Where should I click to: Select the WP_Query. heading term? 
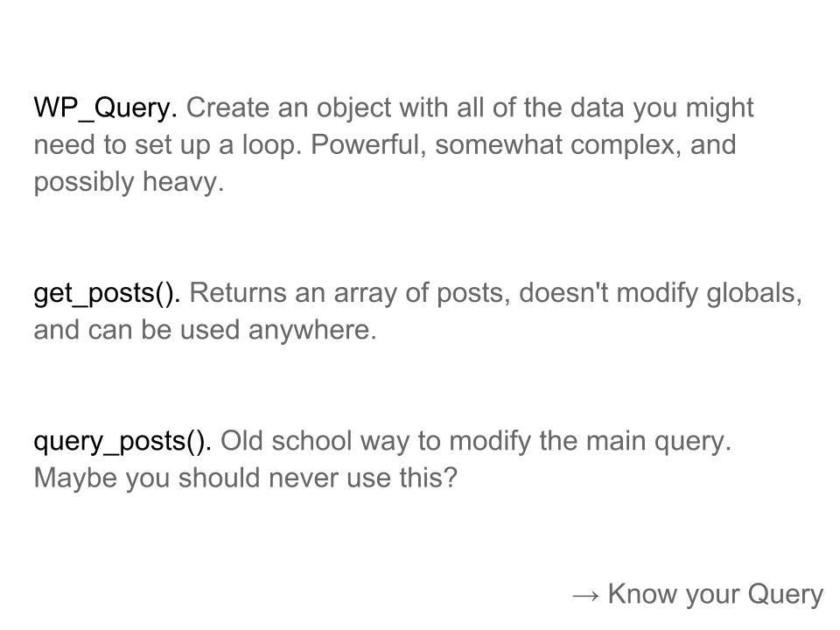106,108
